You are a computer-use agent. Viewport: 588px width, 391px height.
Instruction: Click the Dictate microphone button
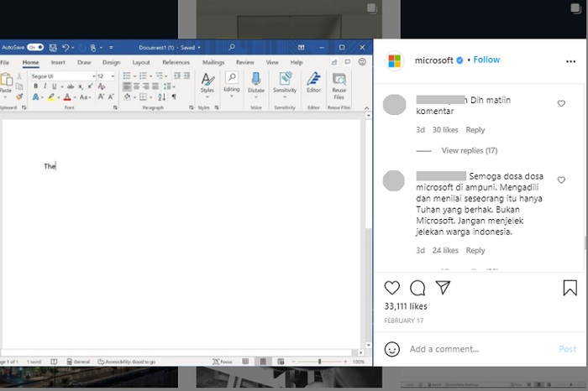coord(256,85)
